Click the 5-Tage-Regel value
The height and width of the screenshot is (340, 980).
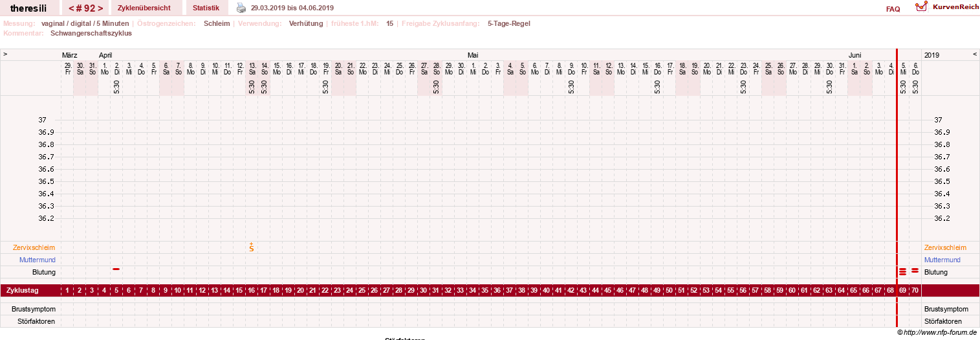509,23
